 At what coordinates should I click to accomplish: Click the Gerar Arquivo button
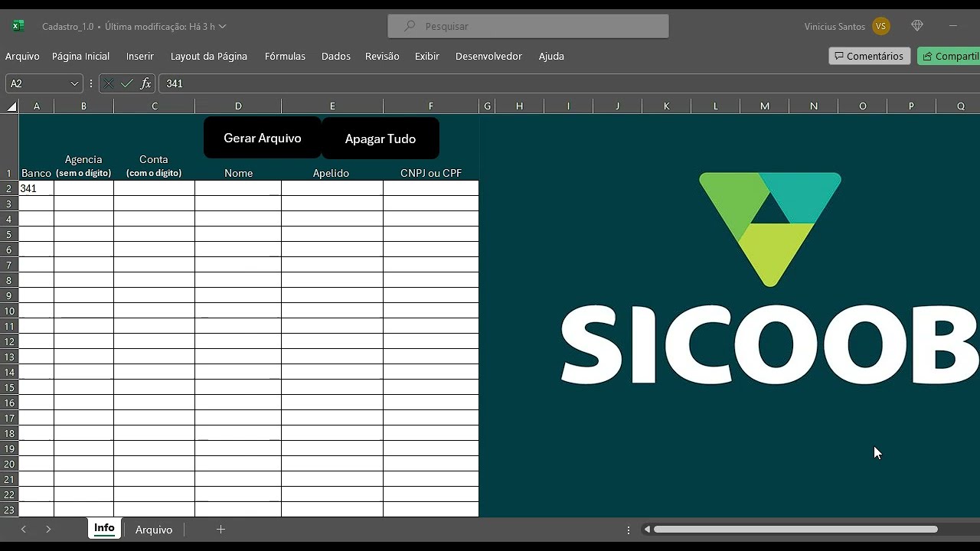pos(263,138)
